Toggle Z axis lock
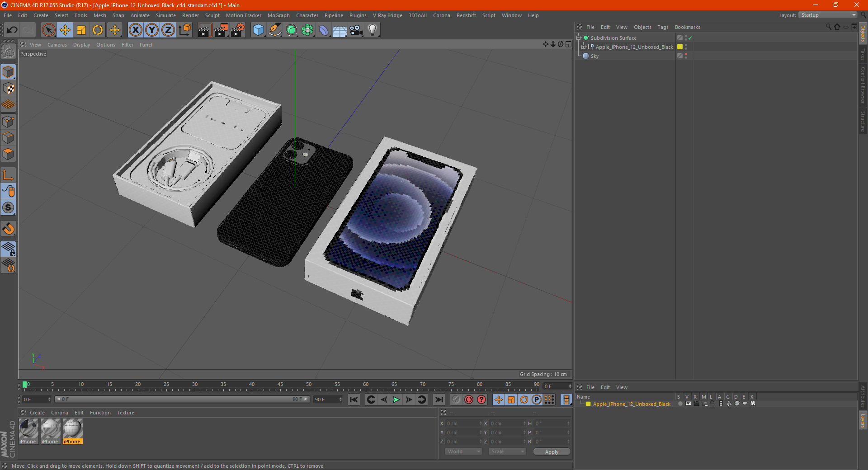868x470 pixels. pos(168,30)
